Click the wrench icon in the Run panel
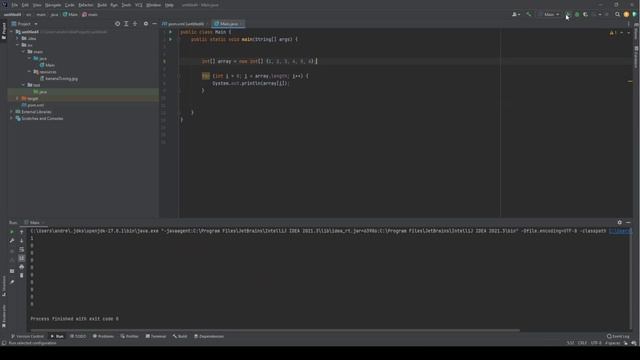The image size is (640, 360). (x=12, y=240)
